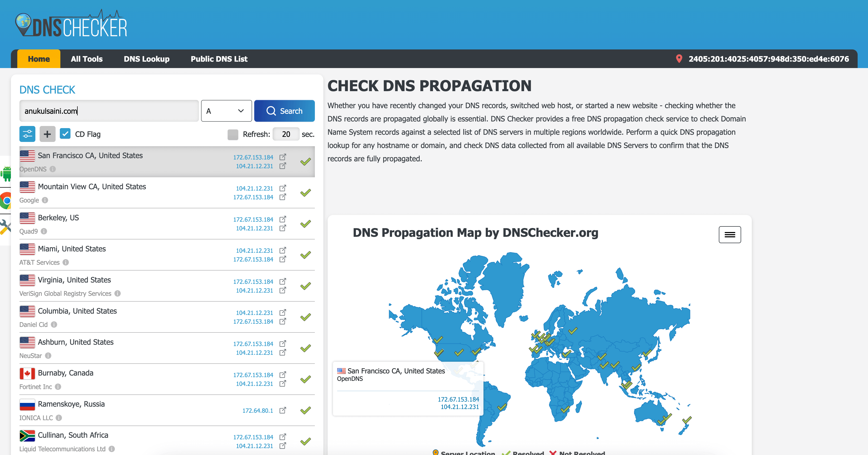Open external link icon beside 172.64.80.1
Screen dimensions: 868x455
(283, 410)
